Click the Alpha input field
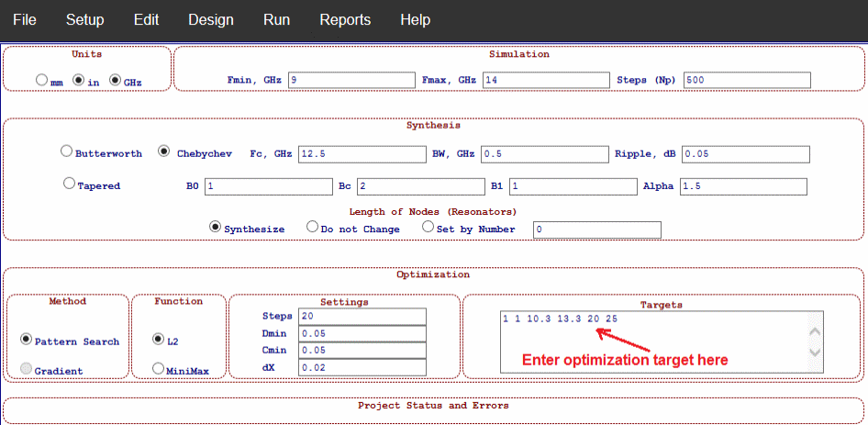Screen dimensions: 868x425 tap(742, 186)
